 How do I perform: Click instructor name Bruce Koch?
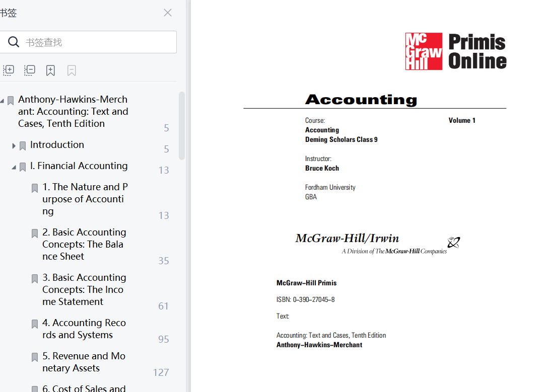click(322, 168)
